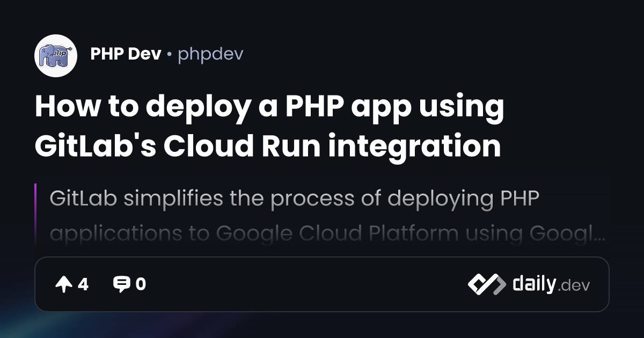This screenshot has height=338, width=644.
Task: Open the GitLab Cloud Run article title
Action: coord(269,127)
